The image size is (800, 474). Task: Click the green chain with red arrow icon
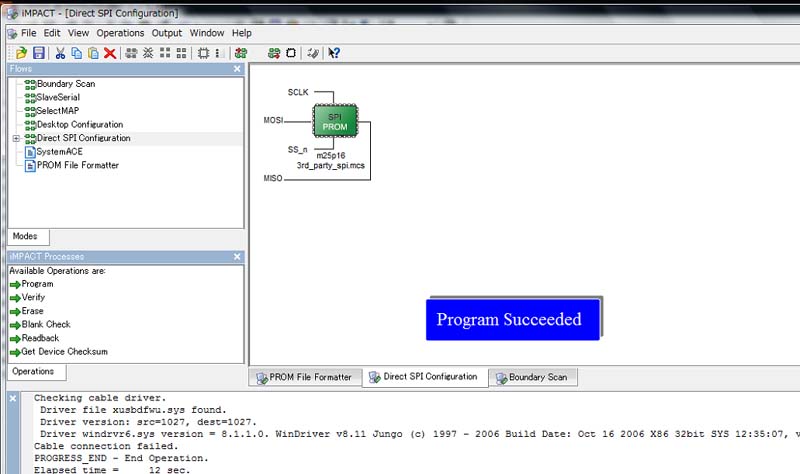274,53
